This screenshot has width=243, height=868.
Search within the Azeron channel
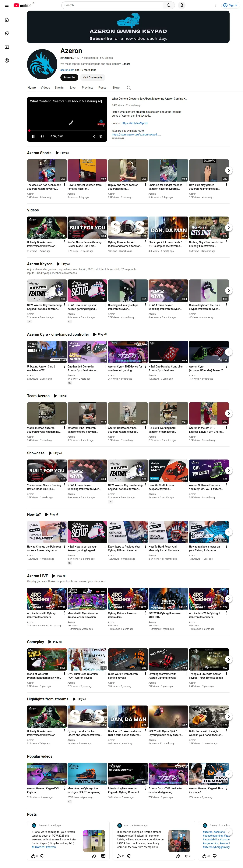(129, 88)
